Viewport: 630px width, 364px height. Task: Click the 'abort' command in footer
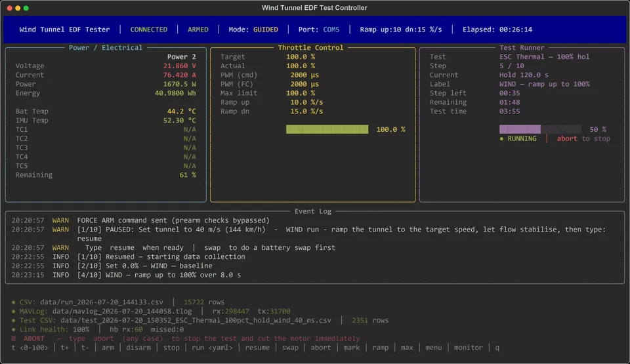point(321,348)
